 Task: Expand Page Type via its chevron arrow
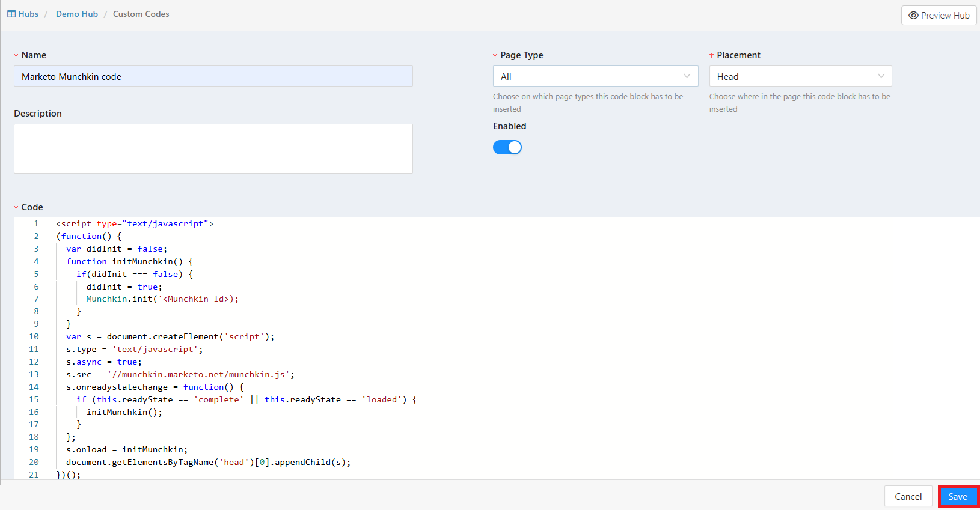tap(687, 76)
